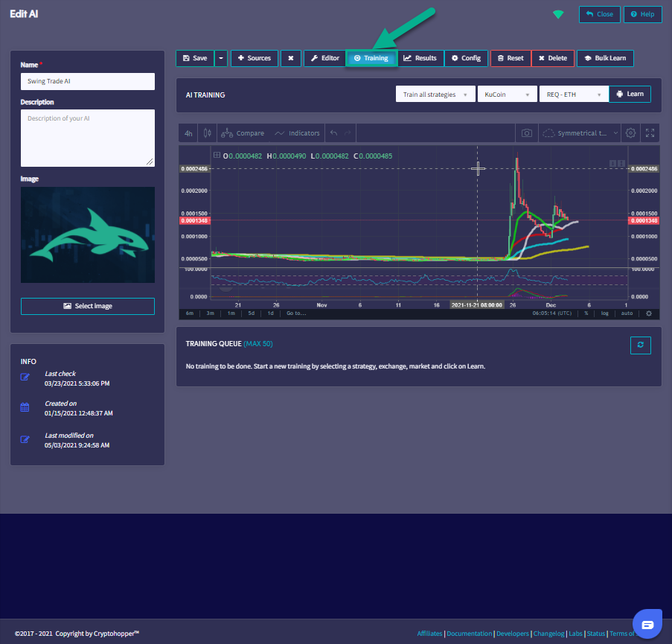Refresh the training queue
Viewport: 672px width, 644px height.
[640, 345]
